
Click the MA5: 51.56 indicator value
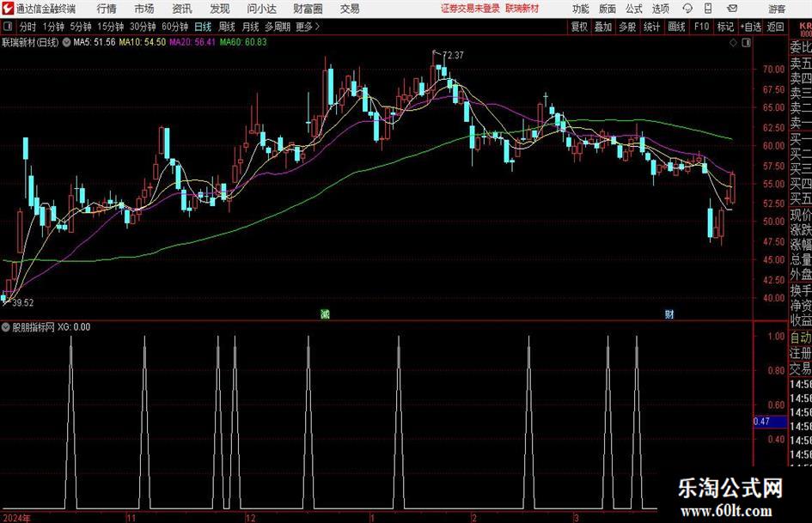point(95,42)
